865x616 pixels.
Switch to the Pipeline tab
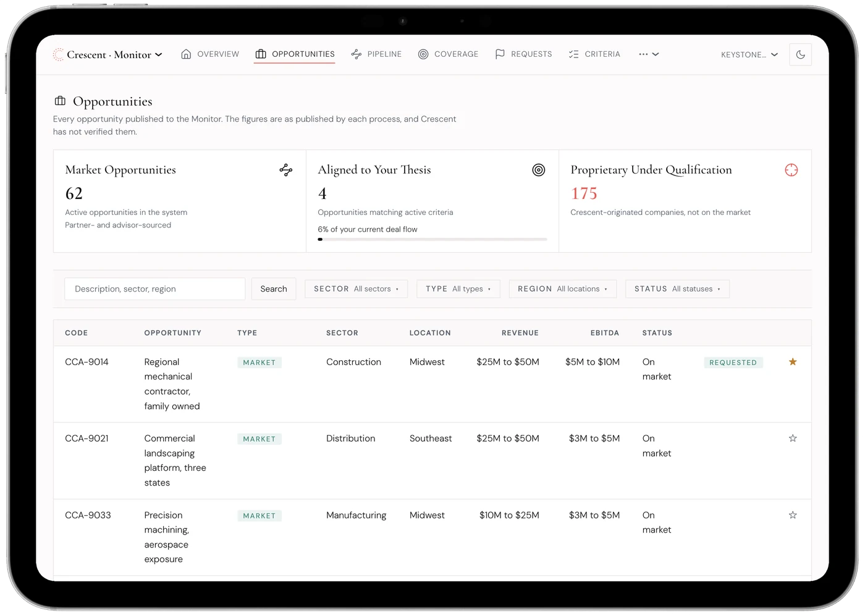(376, 54)
